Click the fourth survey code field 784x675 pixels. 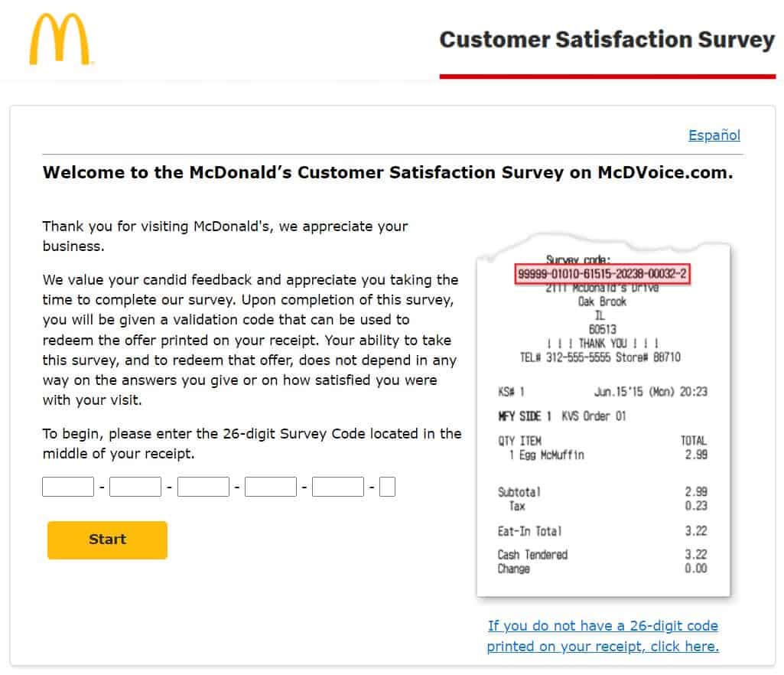pos(270,487)
